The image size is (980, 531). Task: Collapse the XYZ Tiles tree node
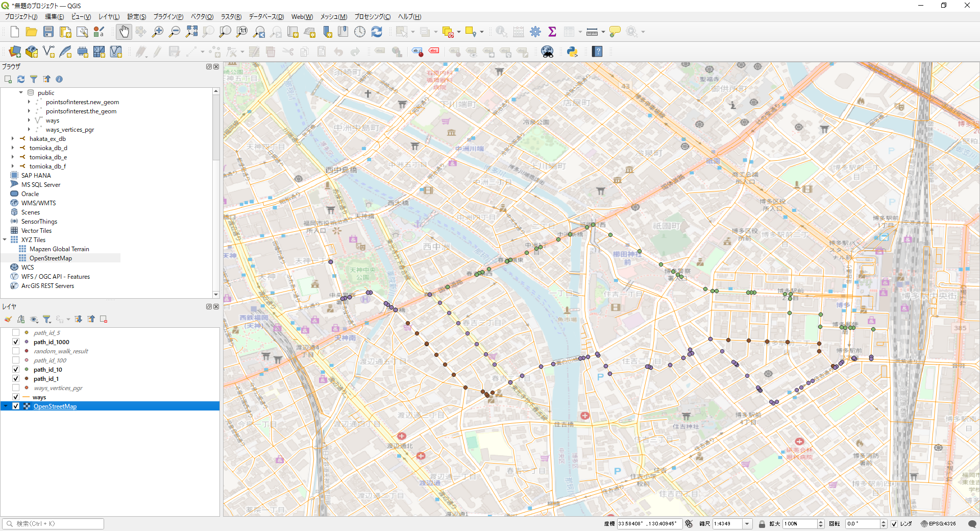[x=5, y=240]
